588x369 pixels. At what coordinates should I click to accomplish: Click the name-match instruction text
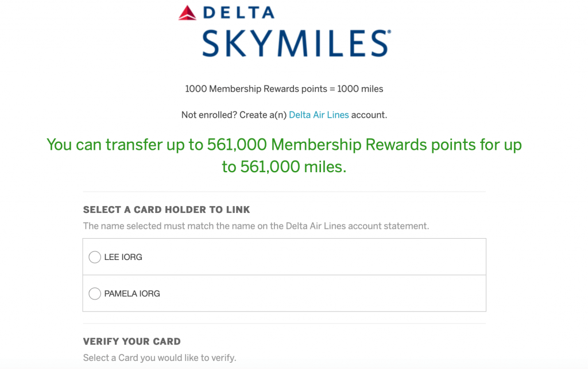(x=255, y=226)
